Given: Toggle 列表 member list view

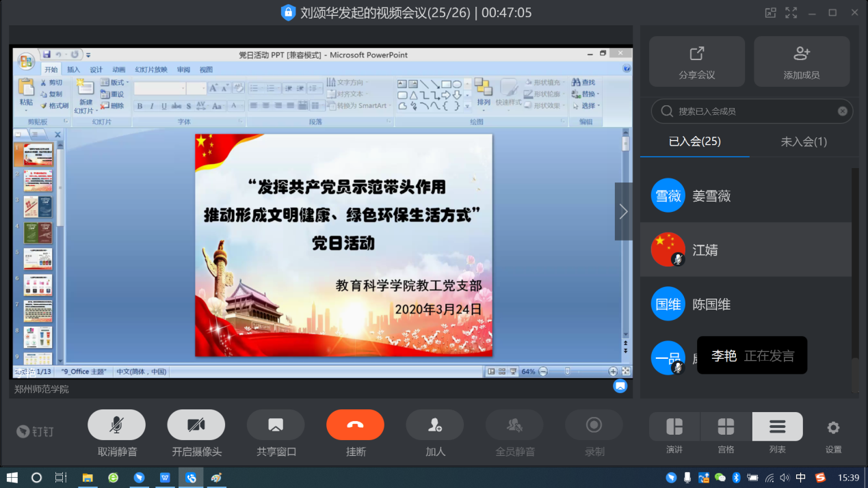Looking at the screenshot, I should pyautogui.click(x=777, y=427).
